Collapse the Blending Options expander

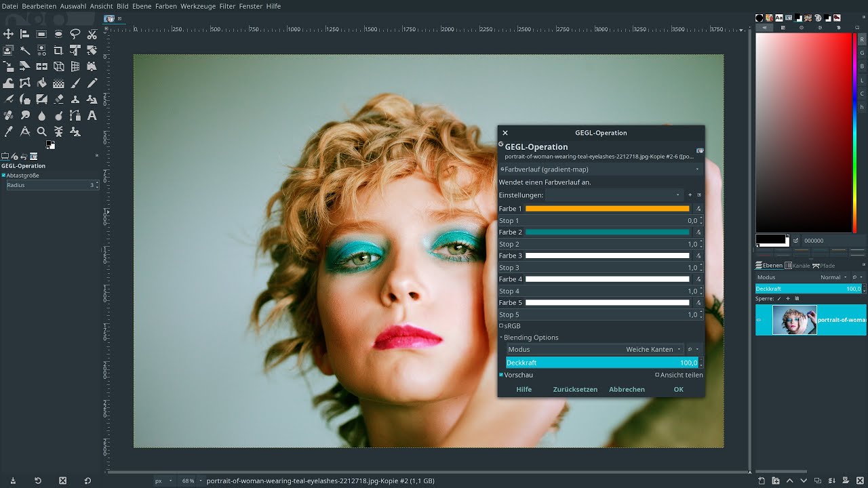(x=502, y=338)
